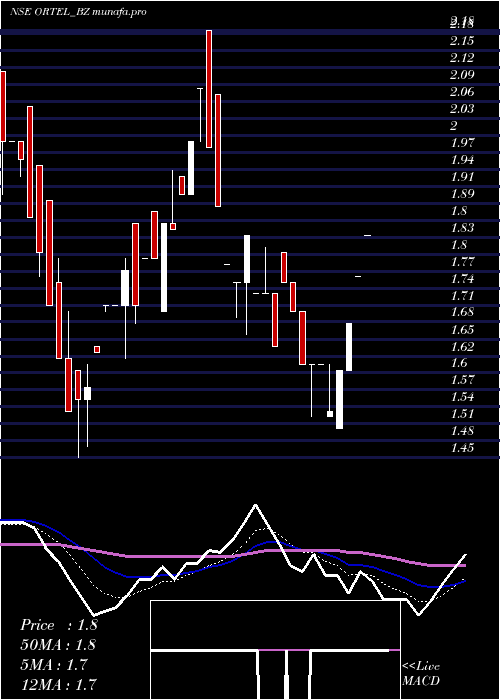
Task: Click the 1.77 price axis label
Action: pos(462,261)
